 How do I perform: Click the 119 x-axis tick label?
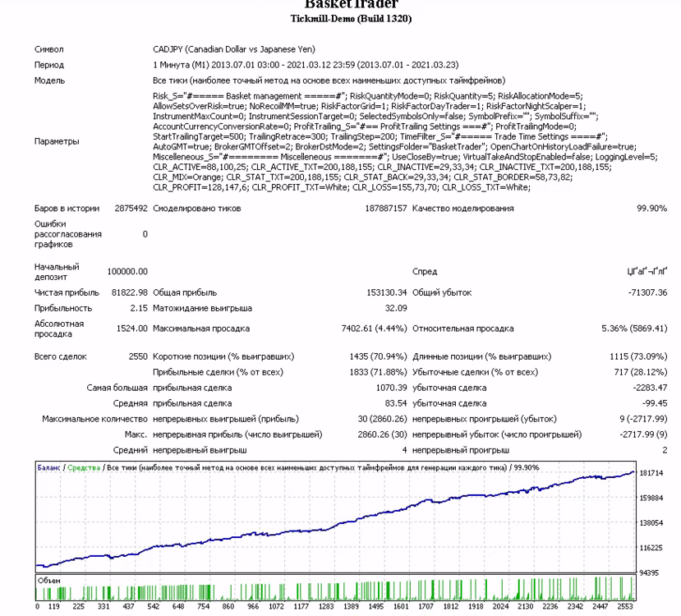[54, 607]
